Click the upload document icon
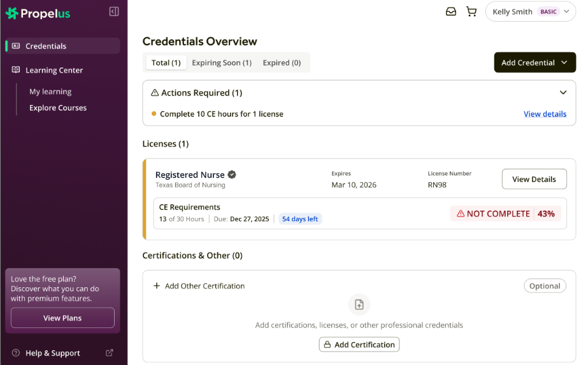The width and height of the screenshot is (588, 365). (359, 304)
